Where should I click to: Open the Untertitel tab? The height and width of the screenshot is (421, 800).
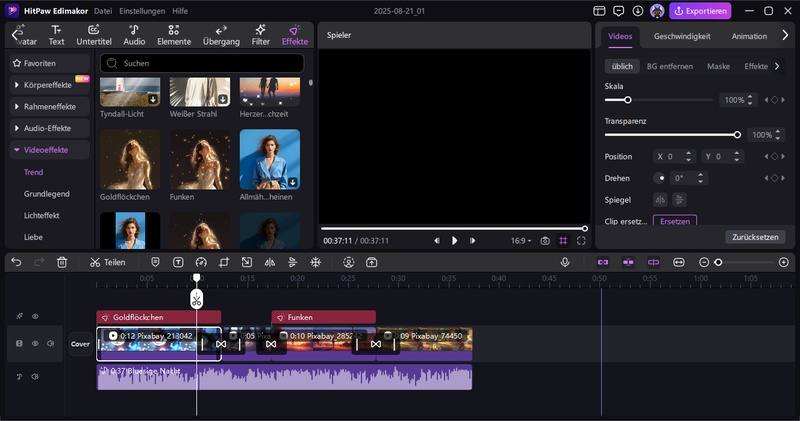tap(94, 35)
